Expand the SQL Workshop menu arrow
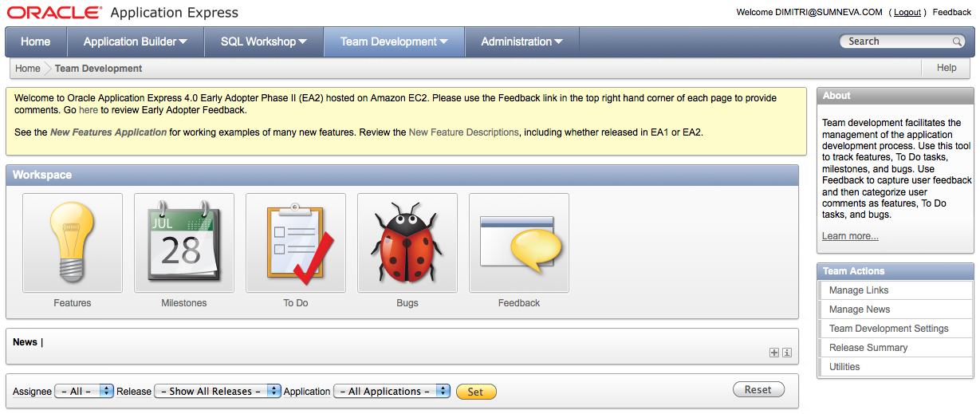 302,42
